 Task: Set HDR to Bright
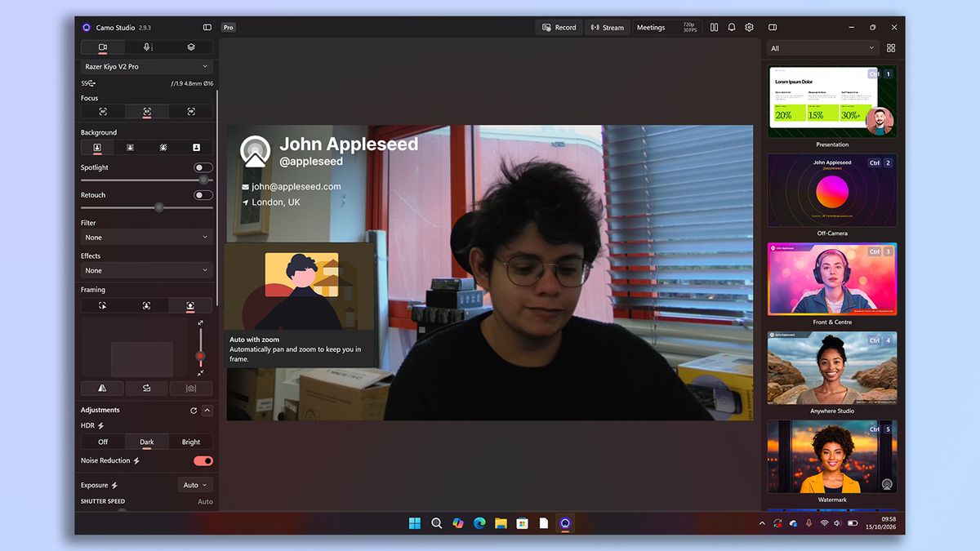click(191, 442)
